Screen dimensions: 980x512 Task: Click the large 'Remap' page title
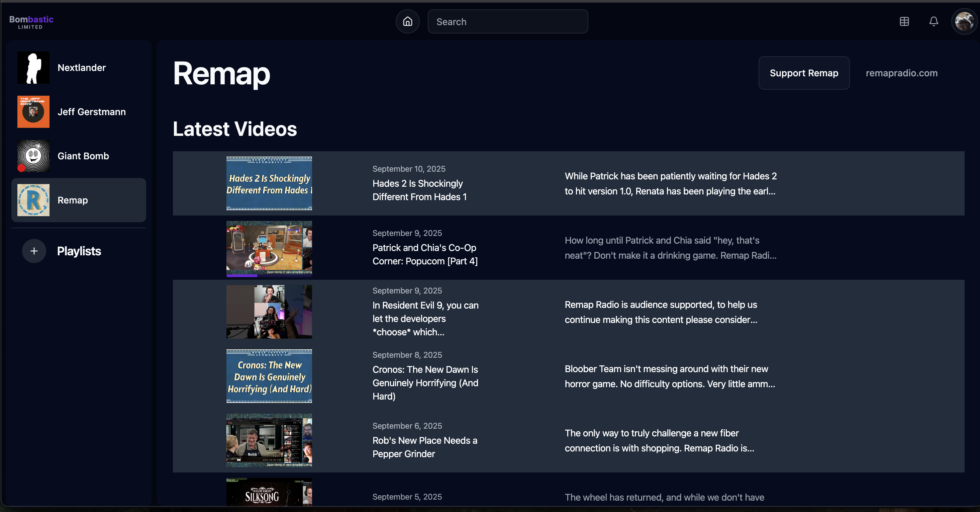pos(221,74)
